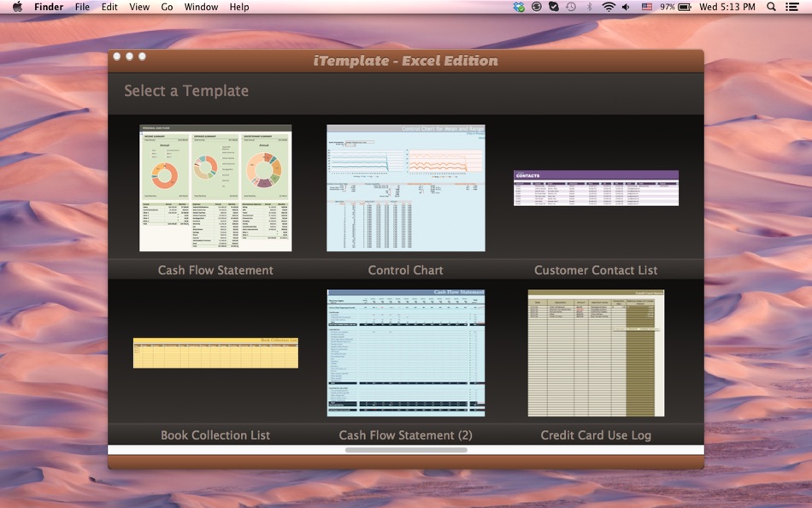Open the Window menu

pyautogui.click(x=201, y=7)
